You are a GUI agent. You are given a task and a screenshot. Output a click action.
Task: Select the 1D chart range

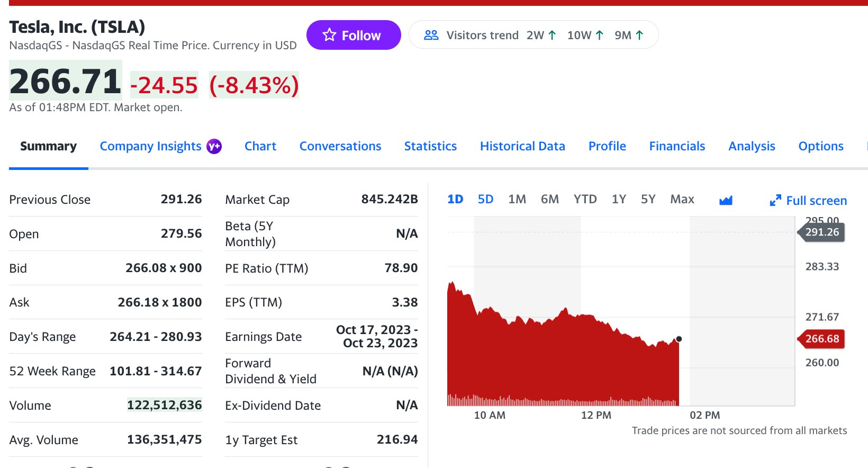point(455,199)
